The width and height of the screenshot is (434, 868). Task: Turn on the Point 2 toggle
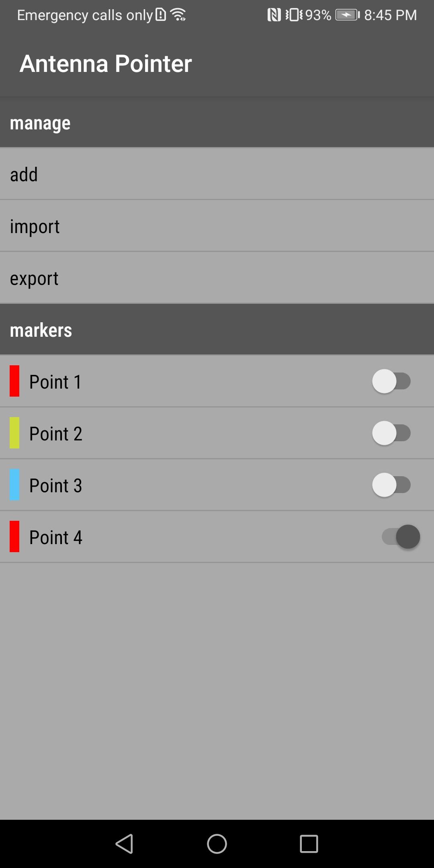point(391,433)
